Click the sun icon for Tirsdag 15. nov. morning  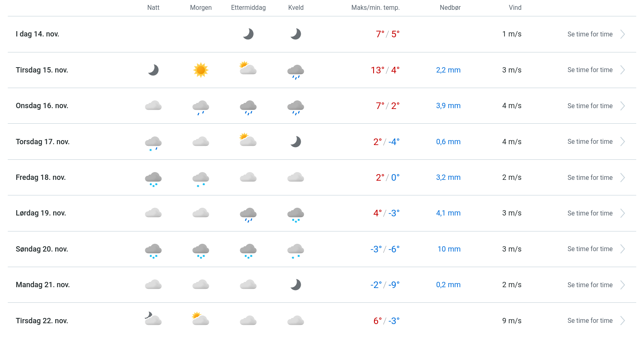(200, 70)
